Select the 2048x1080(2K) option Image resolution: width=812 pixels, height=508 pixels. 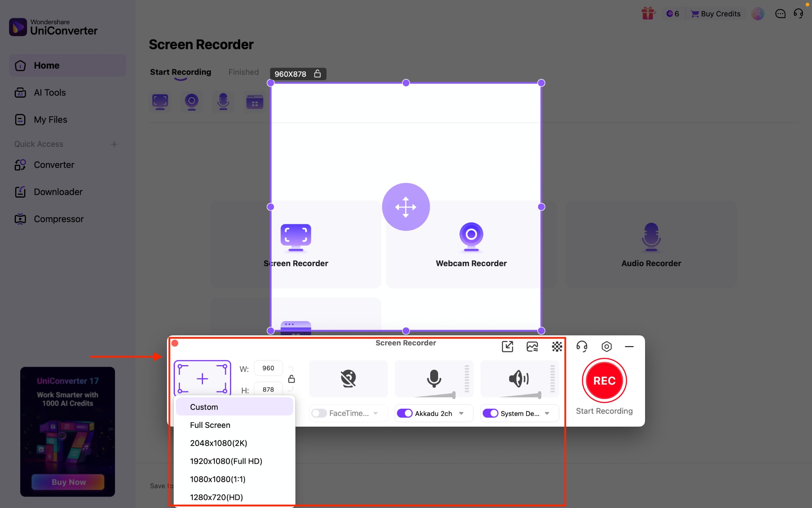[x=235, y=443]
